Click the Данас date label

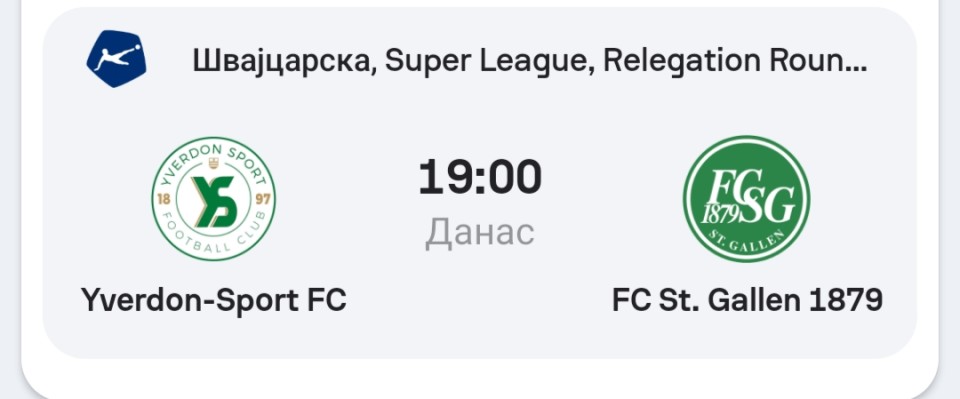(x=480, y=233)
